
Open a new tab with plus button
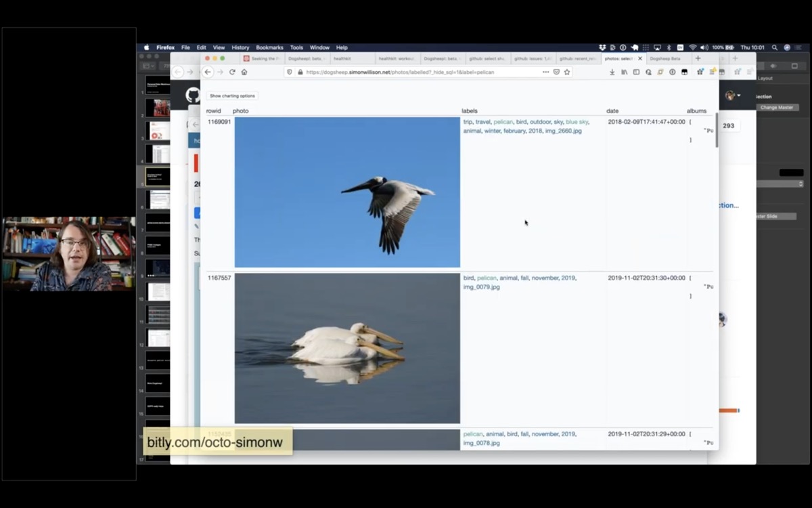(698, 58)
